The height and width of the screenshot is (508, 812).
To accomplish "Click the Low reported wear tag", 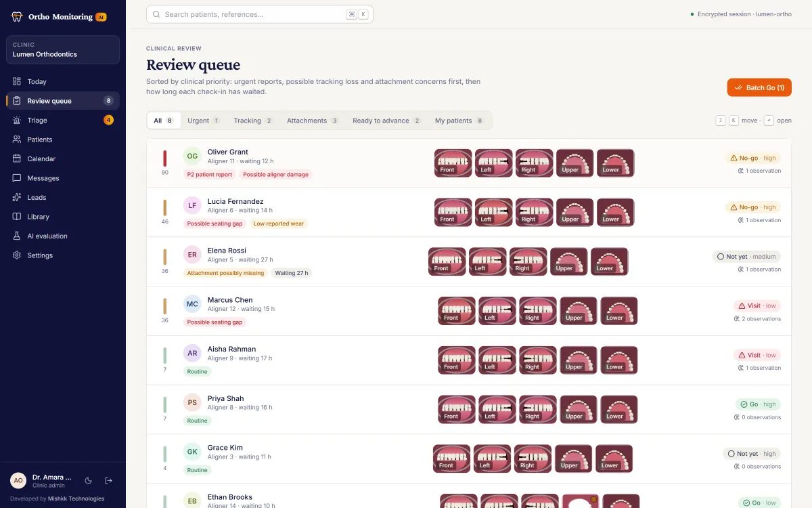I will tap(279, 224).
